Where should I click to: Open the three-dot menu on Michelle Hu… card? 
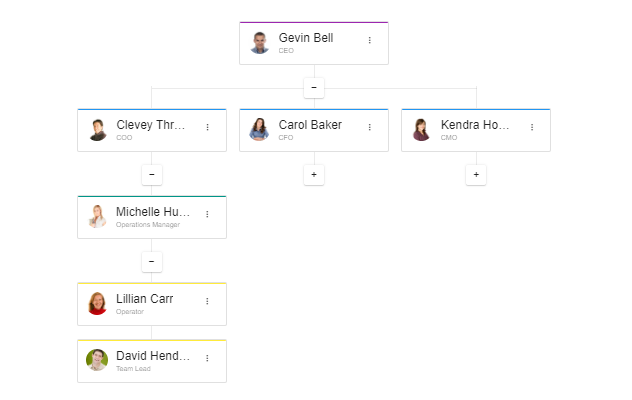pyautogui.click(x=207, y=215)
